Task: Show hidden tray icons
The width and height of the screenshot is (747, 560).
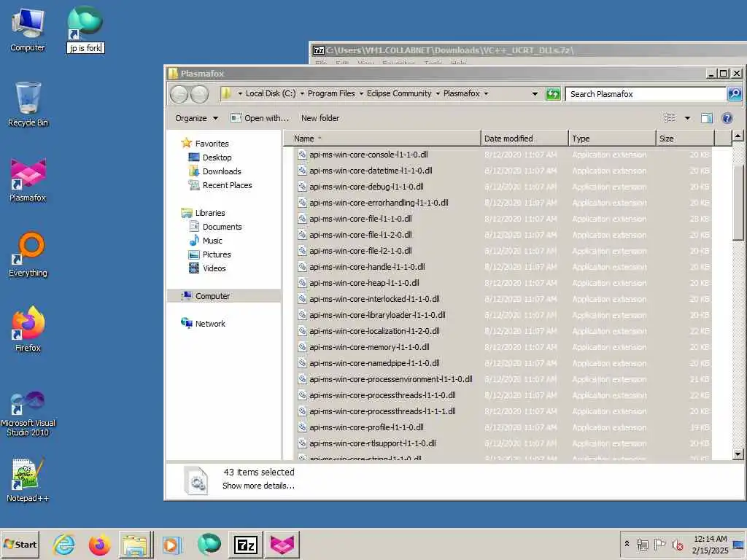Action: (x=627, y=544)
